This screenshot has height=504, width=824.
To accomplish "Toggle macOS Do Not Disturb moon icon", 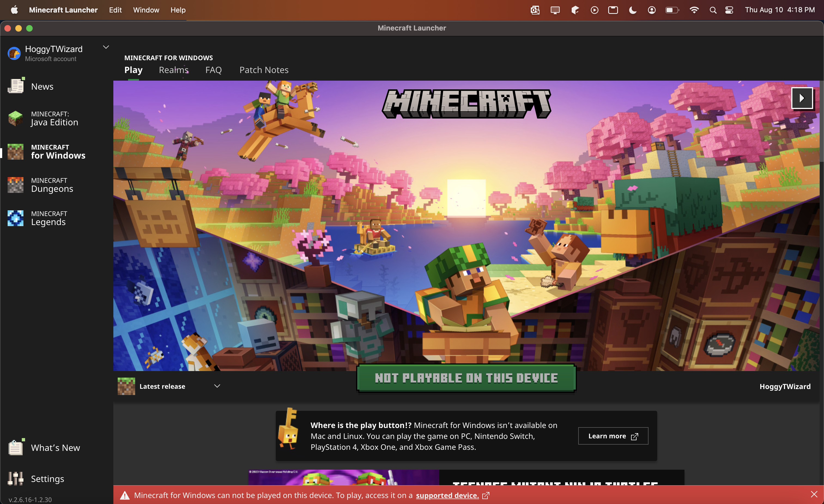I will (x=632, y=10).
